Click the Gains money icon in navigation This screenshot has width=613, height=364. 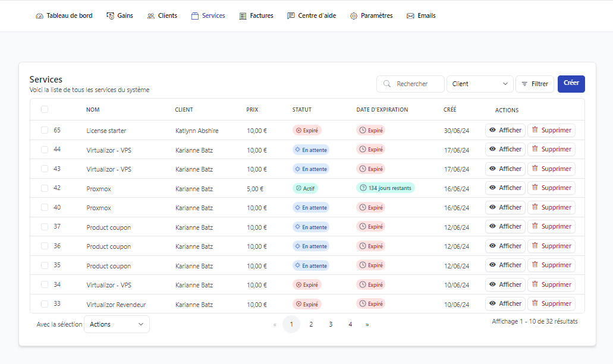pos(110,16)
